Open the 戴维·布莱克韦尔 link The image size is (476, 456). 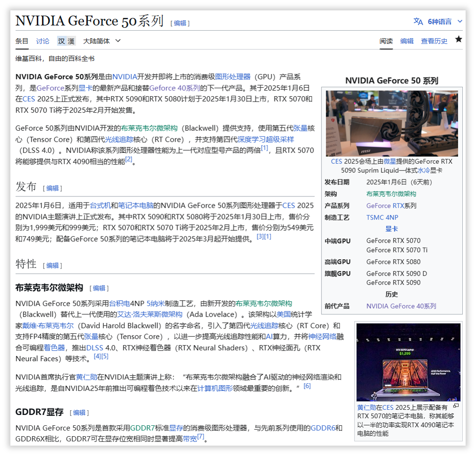48,326
